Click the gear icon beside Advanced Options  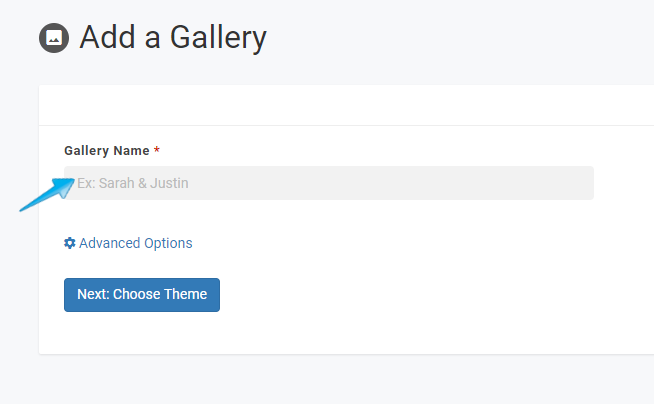70,243
